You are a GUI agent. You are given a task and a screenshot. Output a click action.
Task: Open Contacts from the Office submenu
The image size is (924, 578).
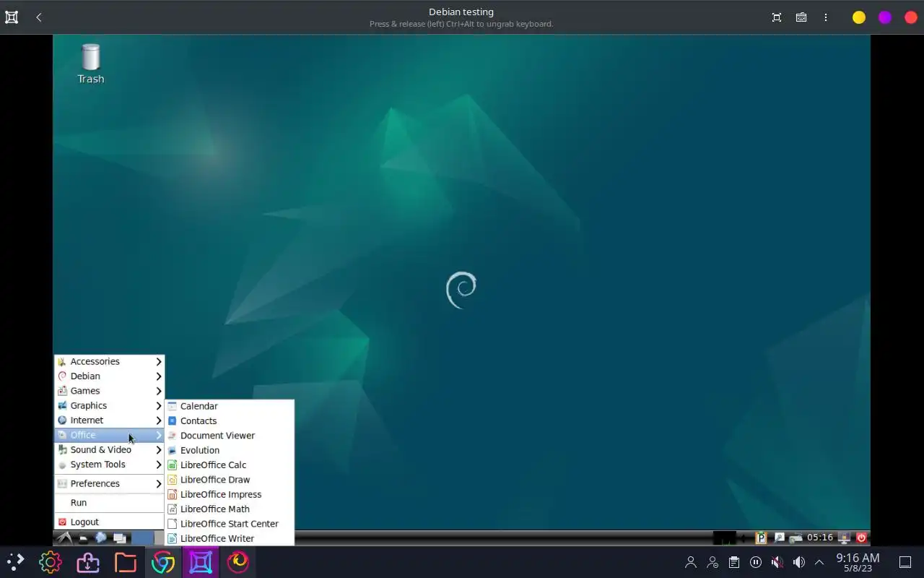coord(230,420)
